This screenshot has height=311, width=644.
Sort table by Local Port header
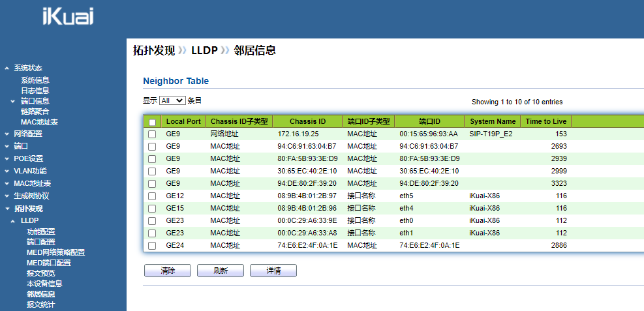coord(183,121)
